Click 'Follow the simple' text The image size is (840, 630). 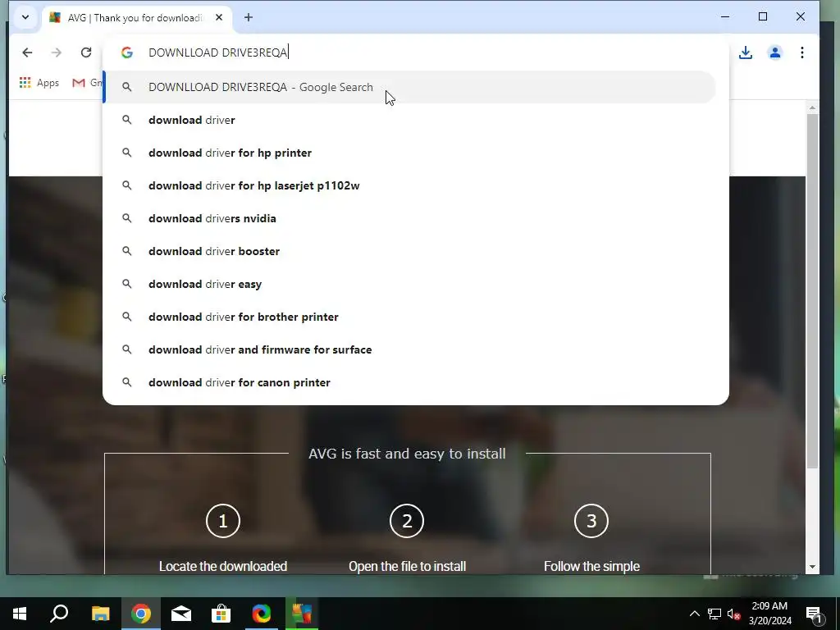[591, 566]
